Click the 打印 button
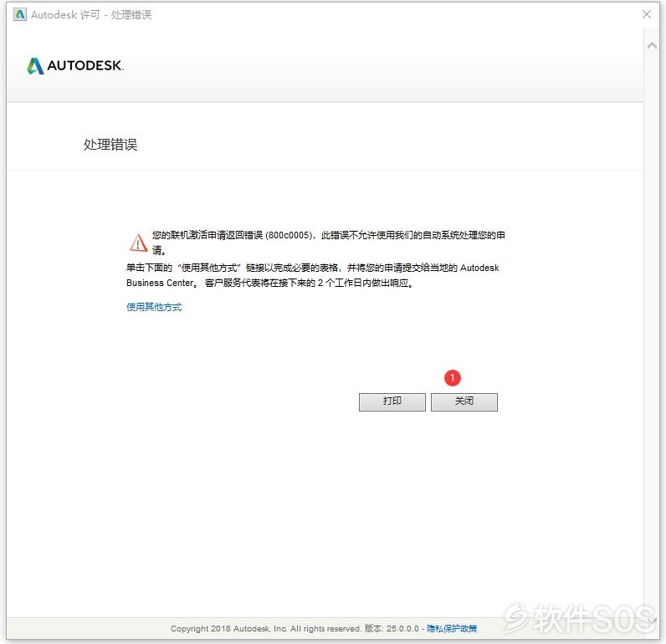Screen dimensions: 666x644 (392, 401)
